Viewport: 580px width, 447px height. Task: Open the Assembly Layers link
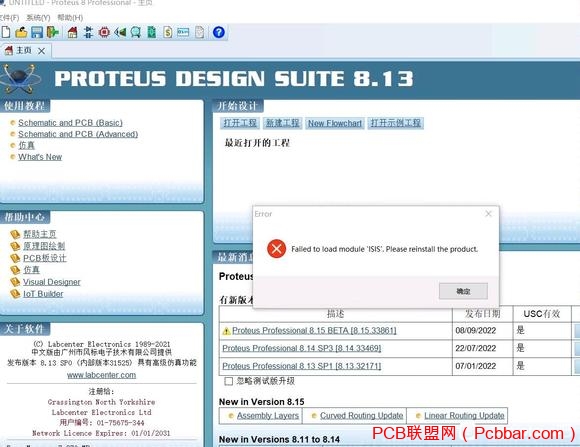click(268, 416)
